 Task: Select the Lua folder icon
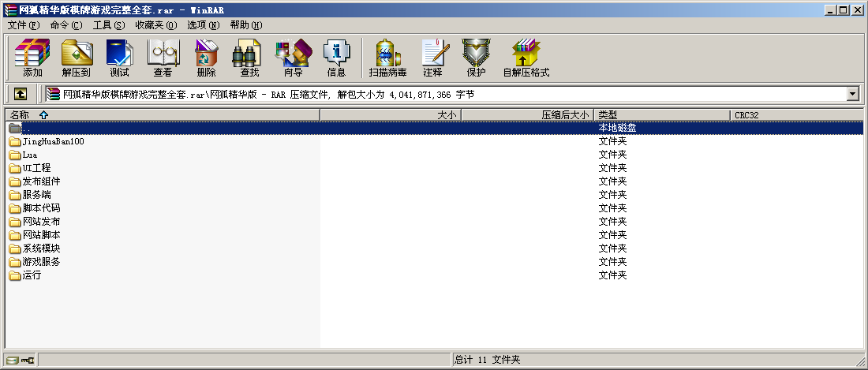tap(15, 155)
